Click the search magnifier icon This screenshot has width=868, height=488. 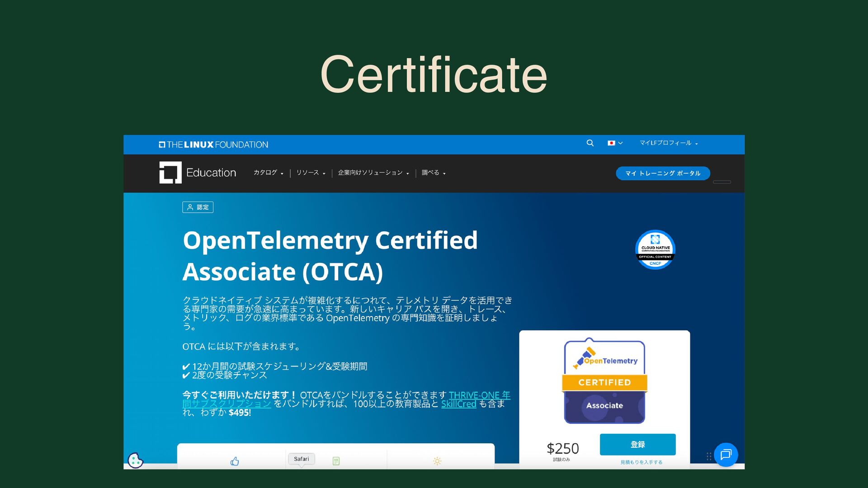tap(590, 143)
